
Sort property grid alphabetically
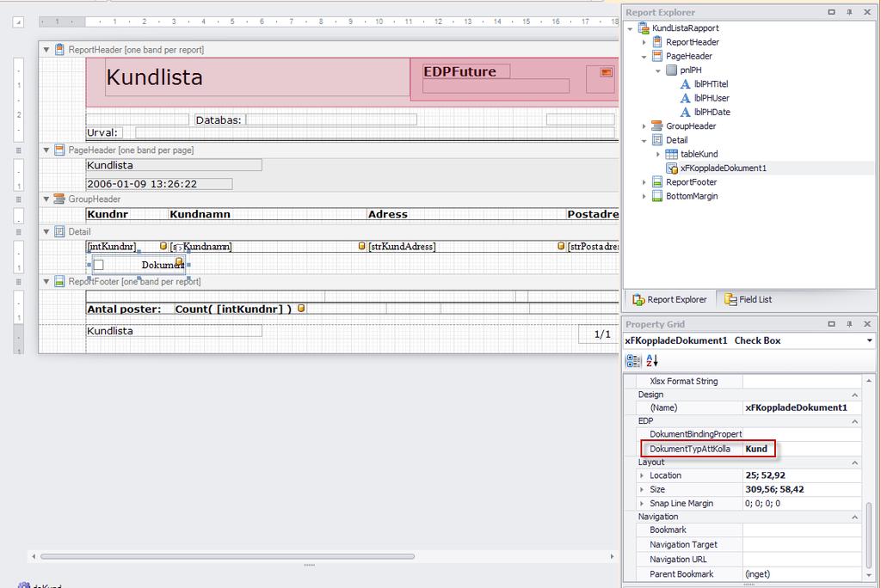(x=652, y=360)
